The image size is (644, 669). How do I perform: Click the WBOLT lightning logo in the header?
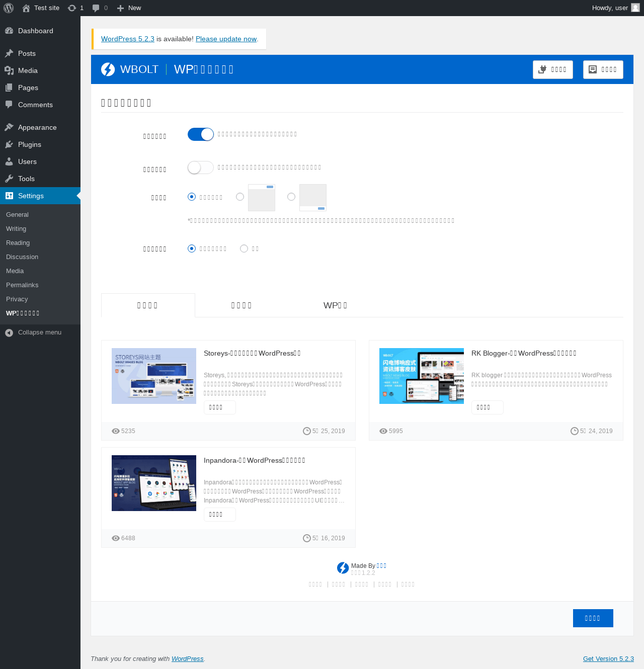pos(108,69)
